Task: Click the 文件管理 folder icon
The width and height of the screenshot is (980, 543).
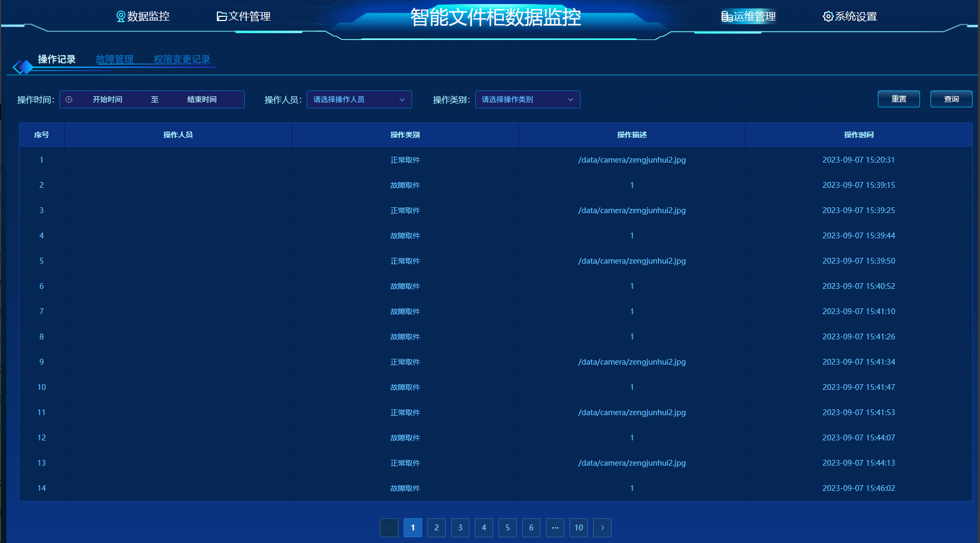Action: click(x=222, y=17)
